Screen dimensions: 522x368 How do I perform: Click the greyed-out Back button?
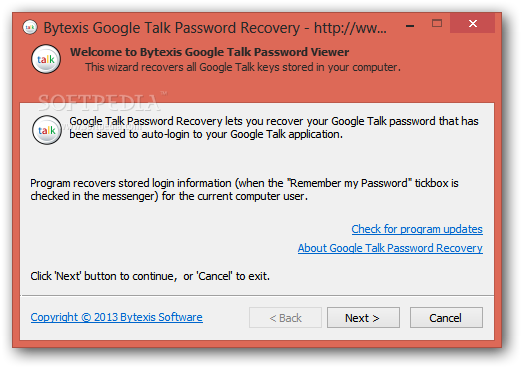pos(285,318)
